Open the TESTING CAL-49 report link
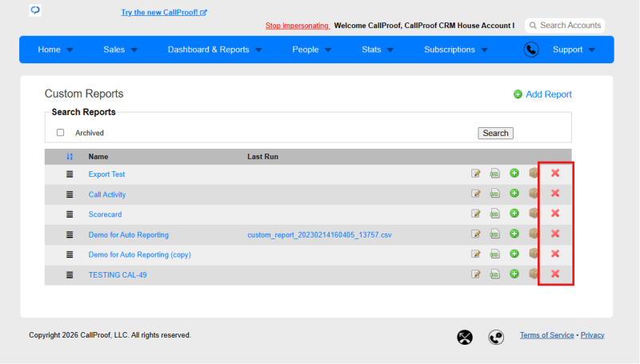640x364 pixels. (118, 275)
